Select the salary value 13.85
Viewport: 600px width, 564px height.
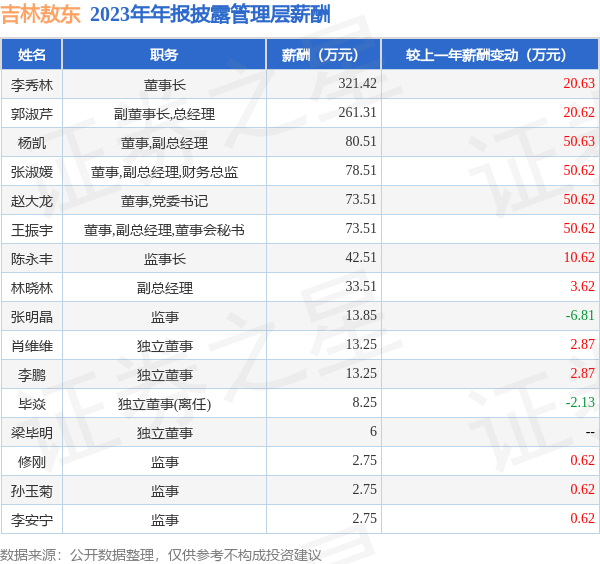pyautogui.click(x=361, y=316)
